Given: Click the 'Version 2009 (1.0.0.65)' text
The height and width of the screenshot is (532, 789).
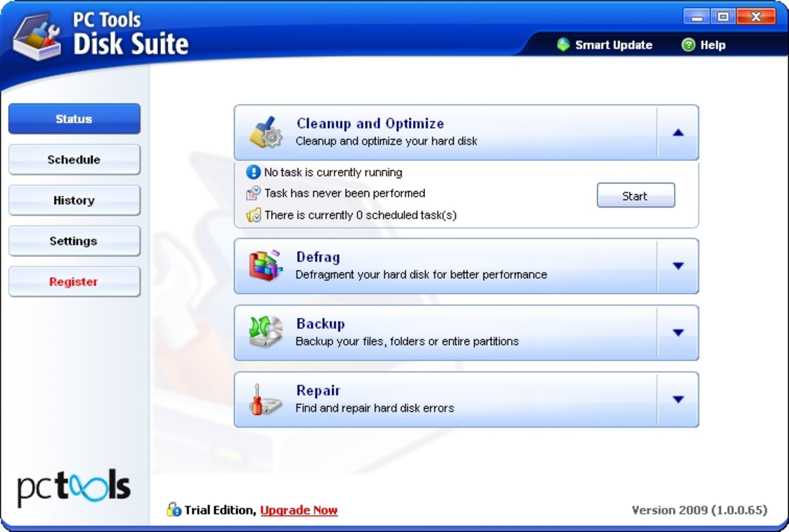Looking at the screenshot, I should (699, 510).
